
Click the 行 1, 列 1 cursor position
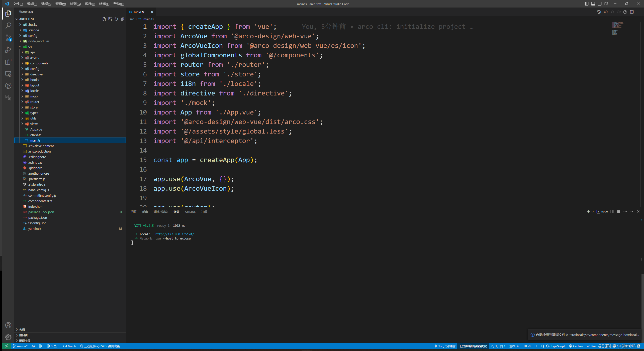click(498, 346)
